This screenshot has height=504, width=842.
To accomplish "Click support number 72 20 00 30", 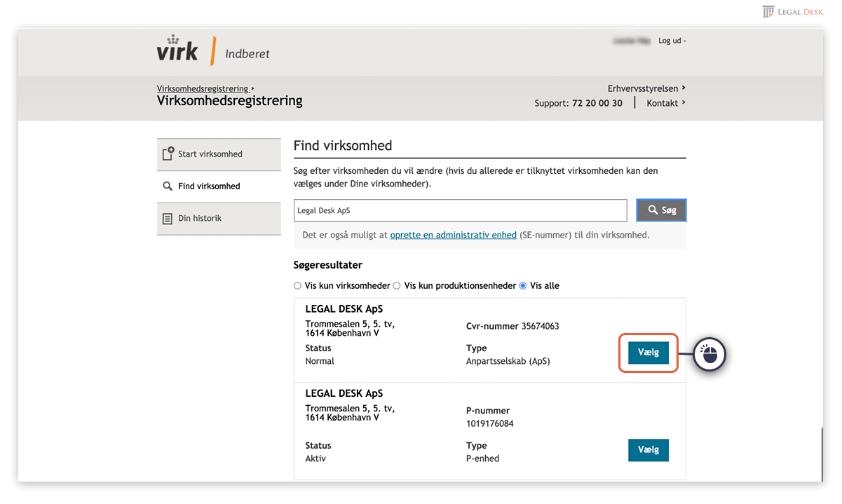I will 597,103.
